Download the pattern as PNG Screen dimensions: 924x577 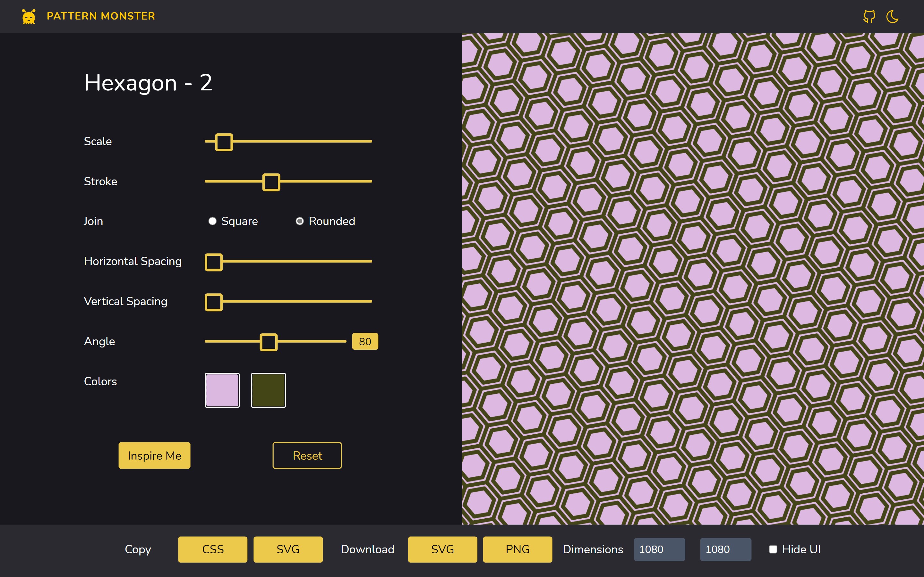518,549
